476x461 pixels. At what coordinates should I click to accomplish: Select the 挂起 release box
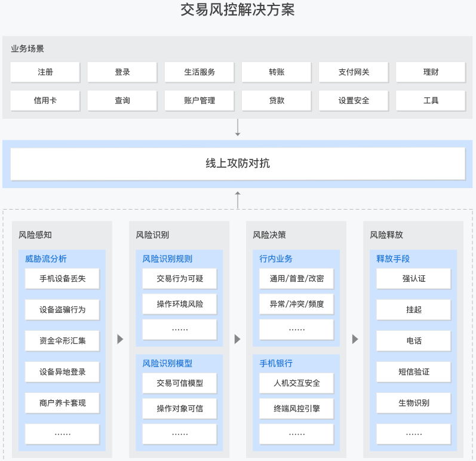tap(414, 310)
